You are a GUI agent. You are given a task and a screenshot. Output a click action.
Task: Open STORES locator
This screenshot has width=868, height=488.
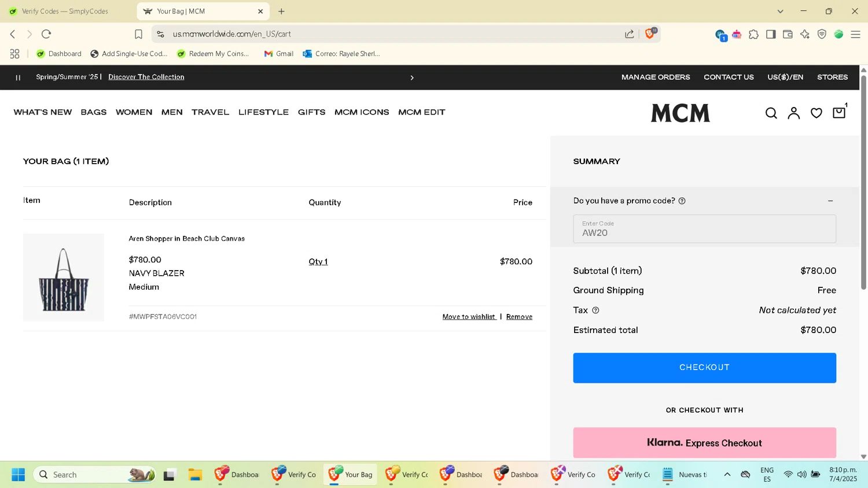(832, 77)
